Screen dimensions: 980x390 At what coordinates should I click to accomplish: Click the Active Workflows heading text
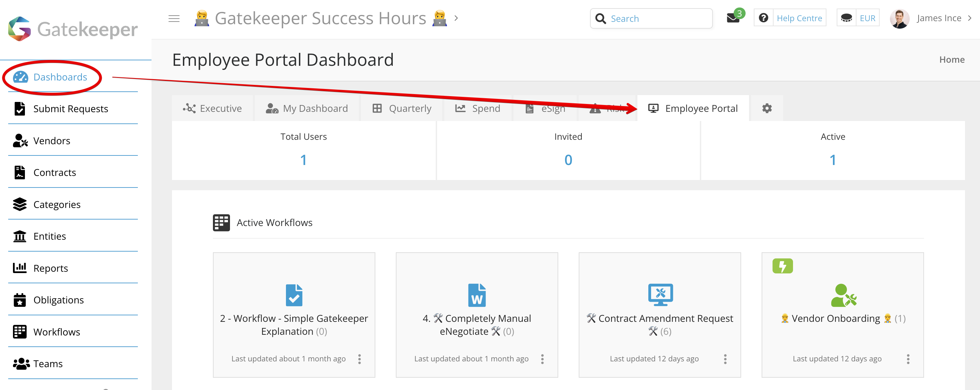tap(274, 223)
